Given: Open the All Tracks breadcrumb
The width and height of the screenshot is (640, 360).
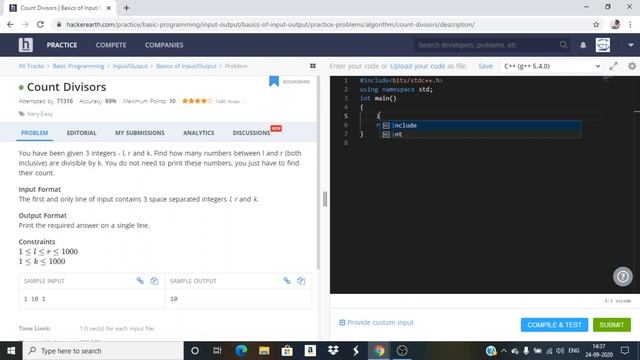Looking at the screenshot, I should 31,66.
